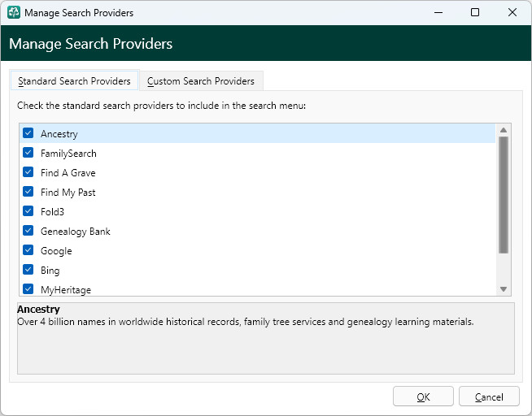This screenshot has width=532, height=416.
Task: Click the Cancel button
Action: [489, 396]
